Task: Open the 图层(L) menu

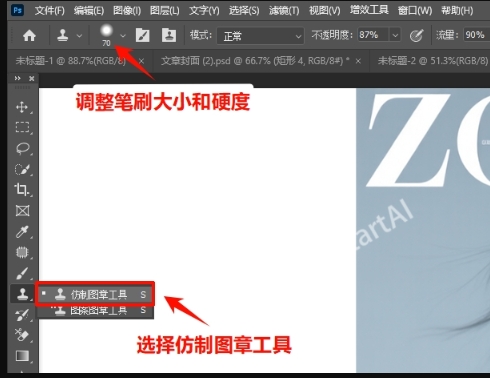Action: pyautogui.click(x=165, y=11)
